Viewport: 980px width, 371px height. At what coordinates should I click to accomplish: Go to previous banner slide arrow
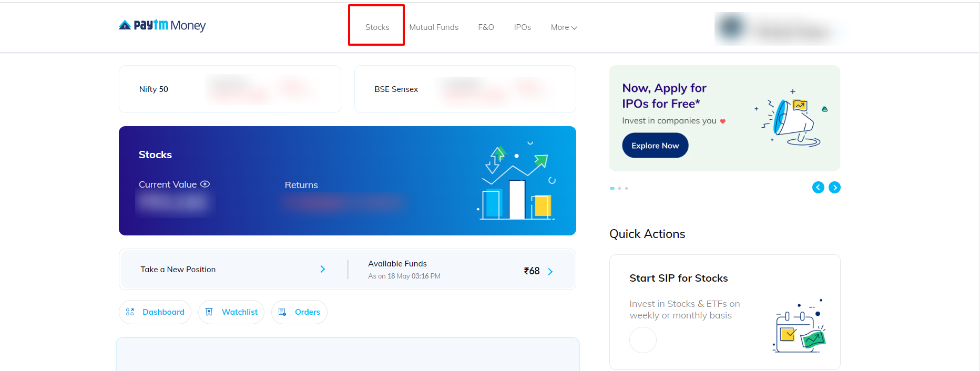pyautogui.click(x=818, y=188)
